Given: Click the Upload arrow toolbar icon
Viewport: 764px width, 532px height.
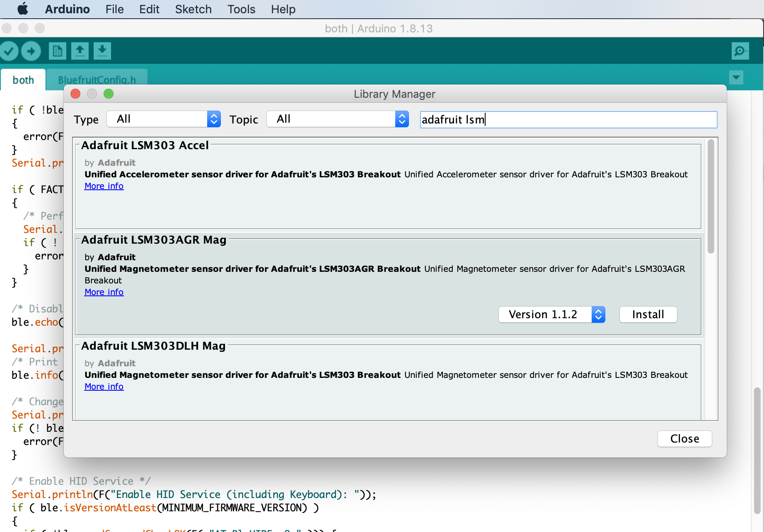Looking at the screenshot, I should tap(31, 51).
